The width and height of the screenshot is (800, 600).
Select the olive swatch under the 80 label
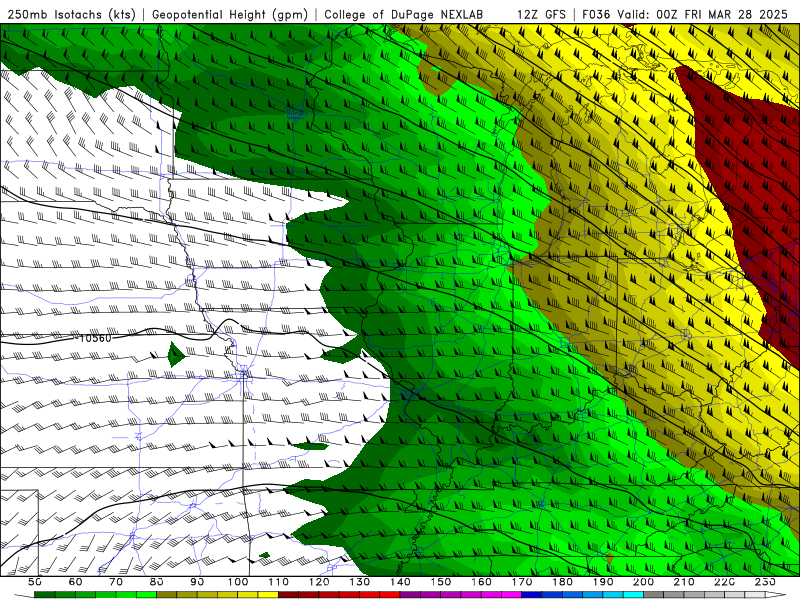coord(167,595)
